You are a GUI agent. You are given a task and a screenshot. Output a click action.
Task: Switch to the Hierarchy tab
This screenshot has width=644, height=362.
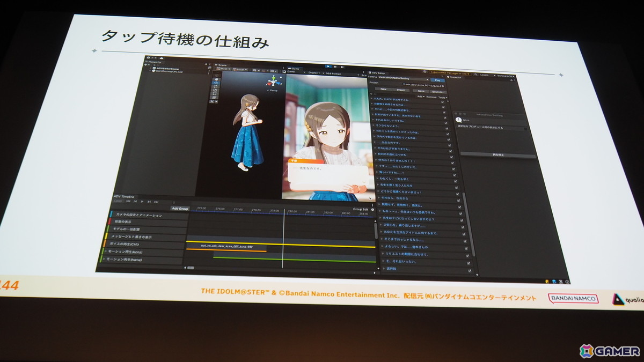[x=154, y=62]
